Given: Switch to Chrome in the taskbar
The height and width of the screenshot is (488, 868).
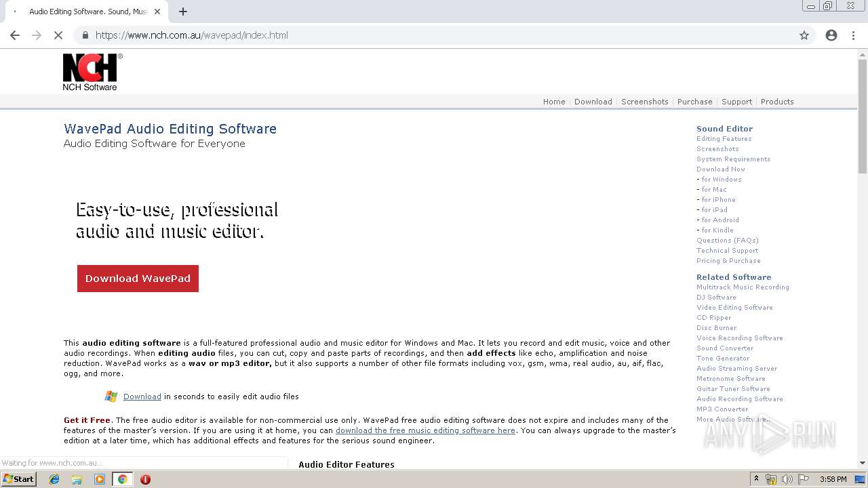Looking at the screenshot, I should pos(122,479).
